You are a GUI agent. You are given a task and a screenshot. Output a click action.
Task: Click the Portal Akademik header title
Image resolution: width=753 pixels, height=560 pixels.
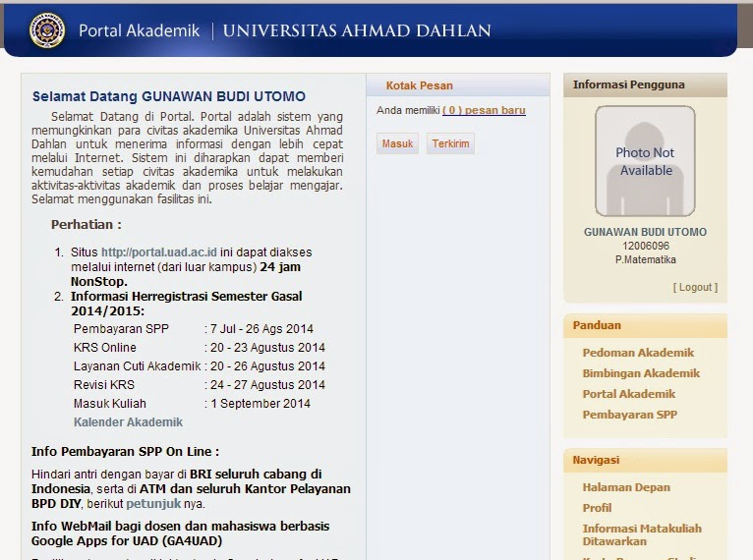[x=140, y=30]
